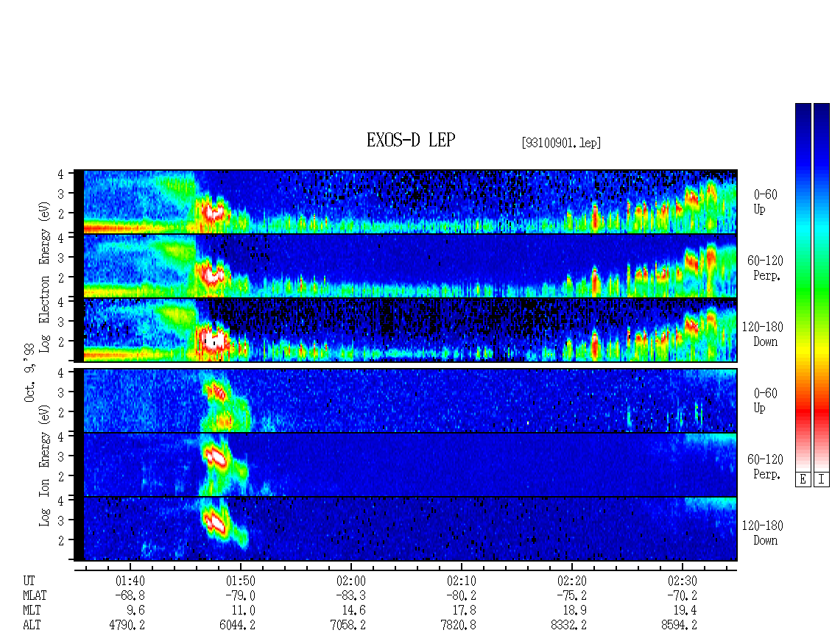The height and width of the screenshot is (644, 832).
Task: Click the Oct. 9, '93 date label
Action: (29, 372)
